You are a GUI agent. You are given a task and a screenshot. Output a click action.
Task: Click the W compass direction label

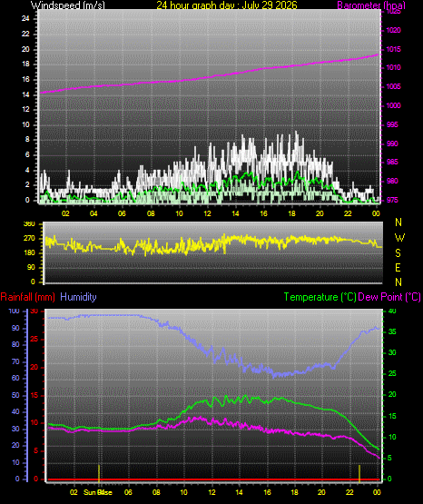[x=399, y=238]
